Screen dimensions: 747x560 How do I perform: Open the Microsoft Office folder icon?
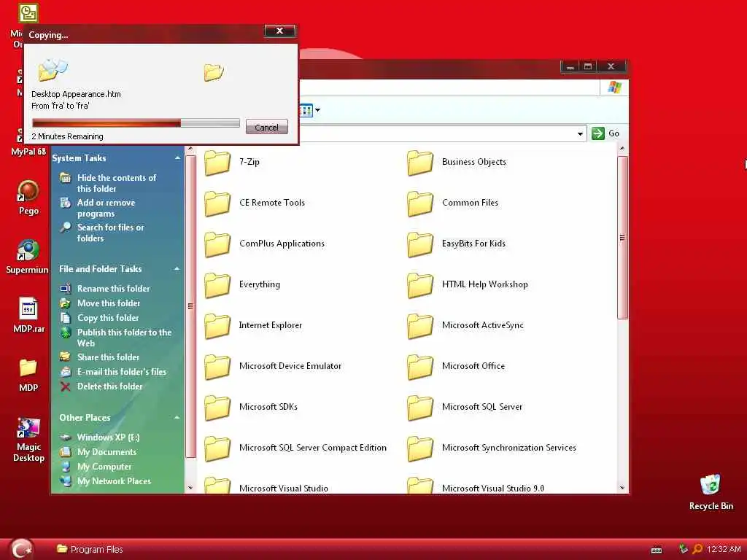[420, 367]
